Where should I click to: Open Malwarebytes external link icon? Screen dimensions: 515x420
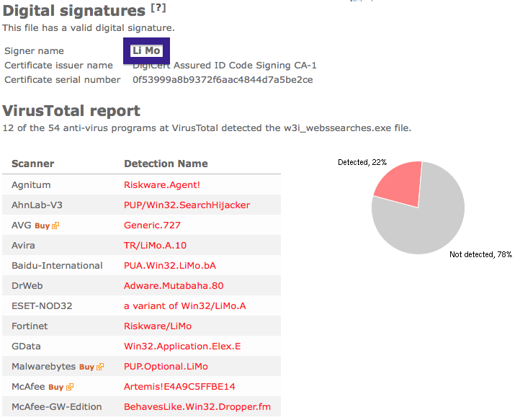tap(100, 367)
